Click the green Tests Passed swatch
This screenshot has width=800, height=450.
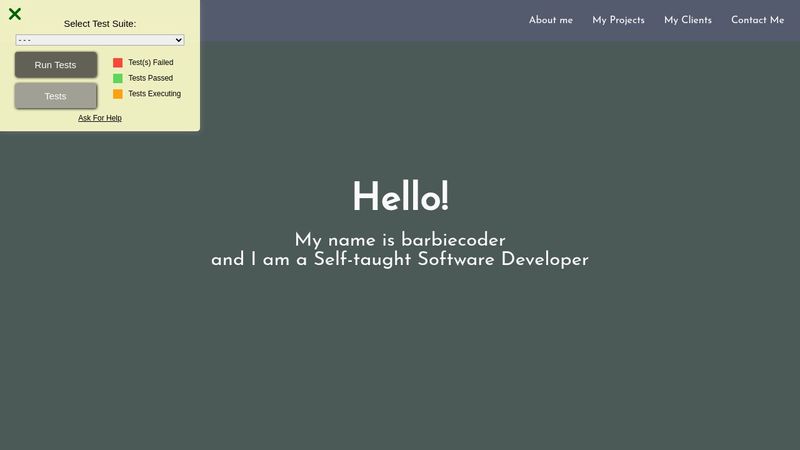[x=118, y=78]
